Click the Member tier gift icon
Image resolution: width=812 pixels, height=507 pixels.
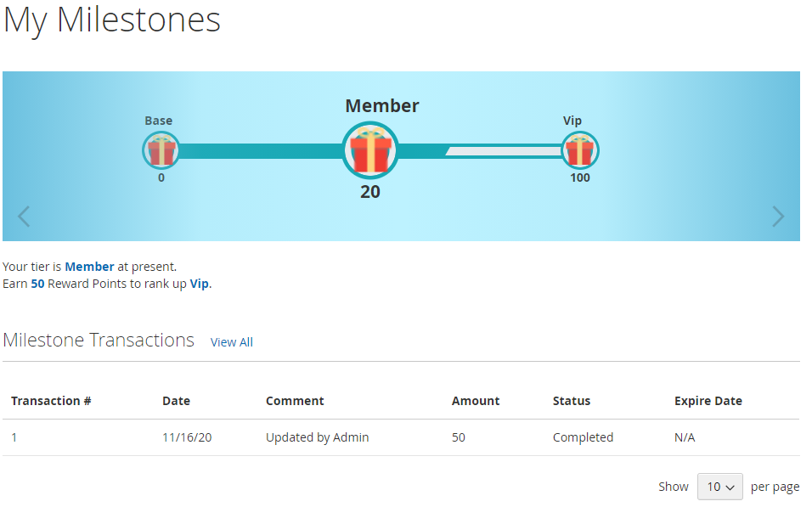(x=370, y=151)
